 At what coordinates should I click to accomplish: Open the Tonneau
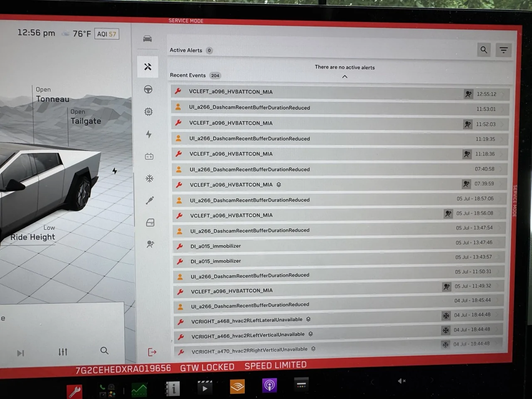tap(52, 95)
